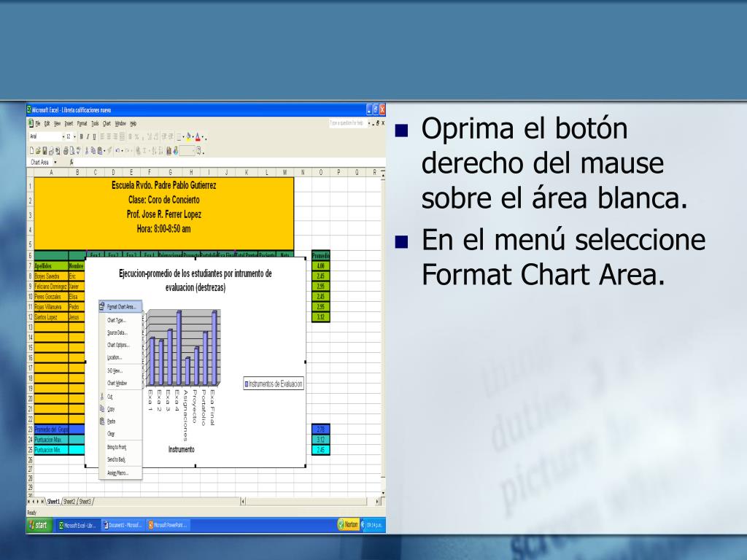This screenshot has width=747, height=560.
Task: Choose Paste in the context menu
Action: (120, 421)
